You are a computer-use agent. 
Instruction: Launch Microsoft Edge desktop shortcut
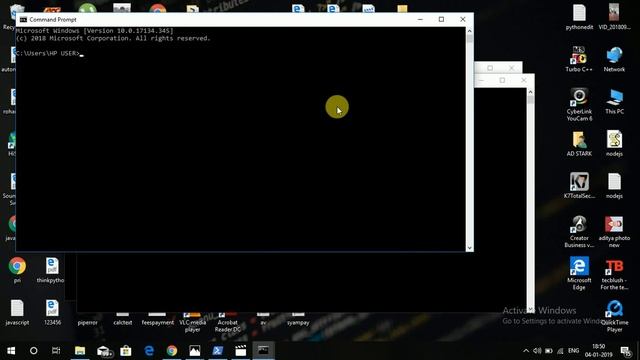[x=579, y=273]
